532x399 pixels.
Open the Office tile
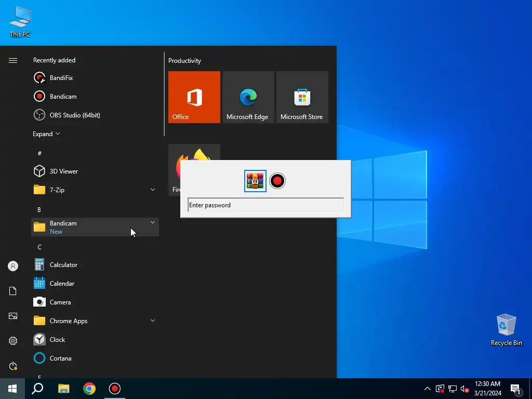[x=194, y=97]
